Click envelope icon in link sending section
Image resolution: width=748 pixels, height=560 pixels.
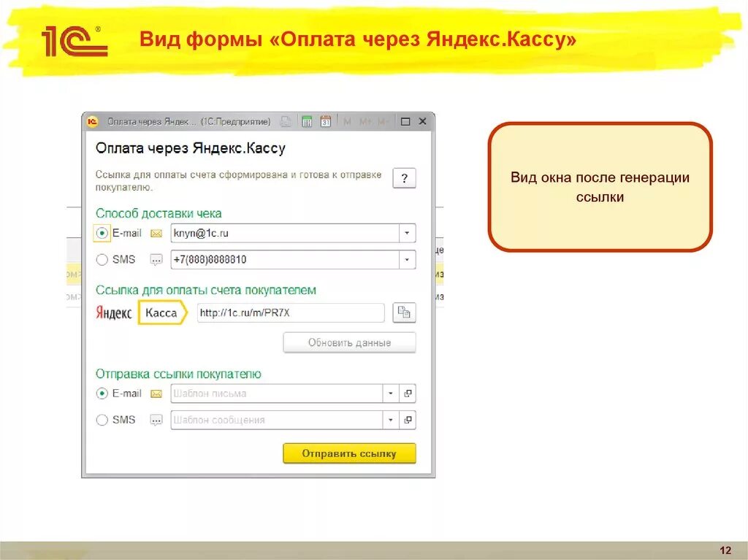(x=156, y=394)
